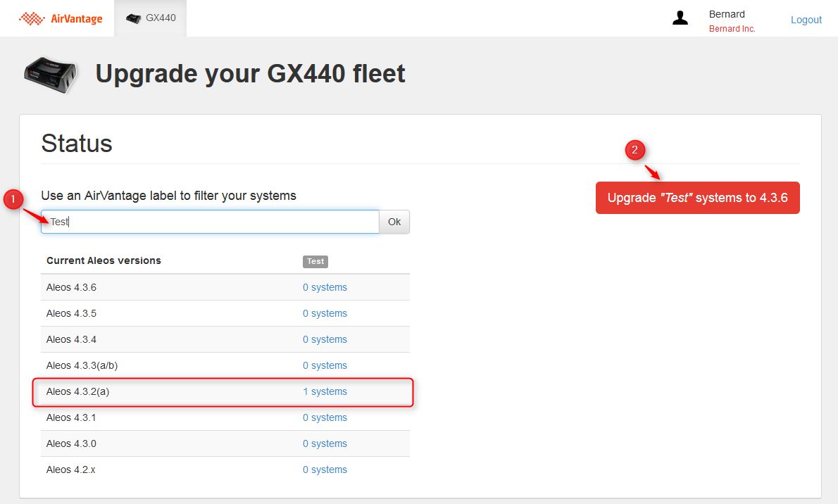The width and height of the screenshot is (838, 504).
Task: Click the Logout link
Action: (806, 20)
